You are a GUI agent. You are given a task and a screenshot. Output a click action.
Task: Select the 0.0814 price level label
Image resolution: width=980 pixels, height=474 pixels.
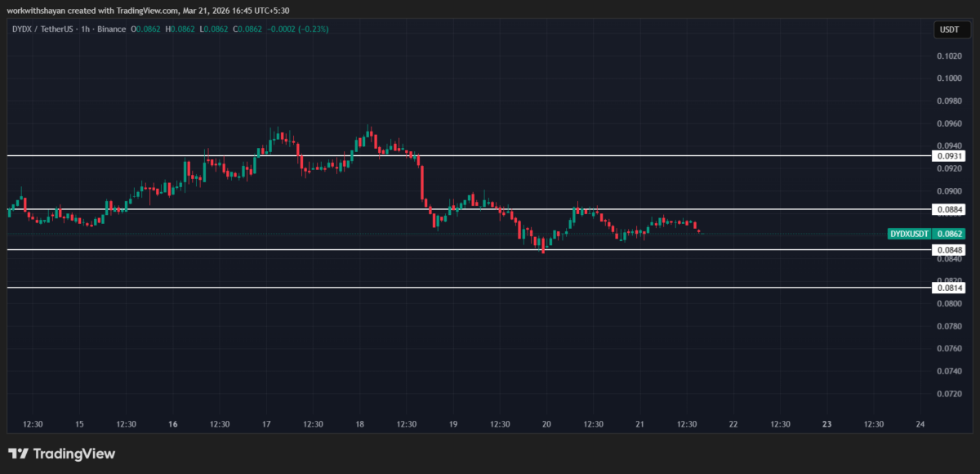click(x=950, y=288)
